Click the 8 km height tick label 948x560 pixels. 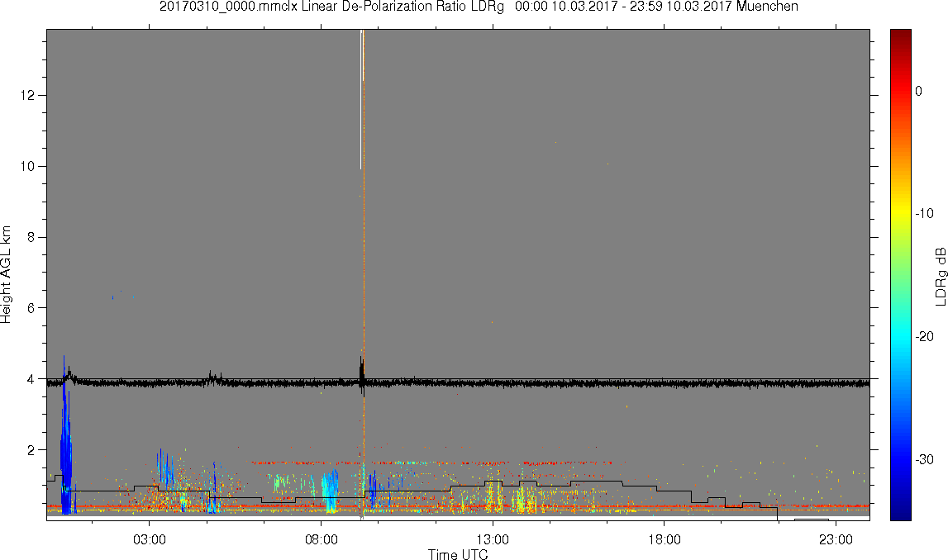coord(31,237)
